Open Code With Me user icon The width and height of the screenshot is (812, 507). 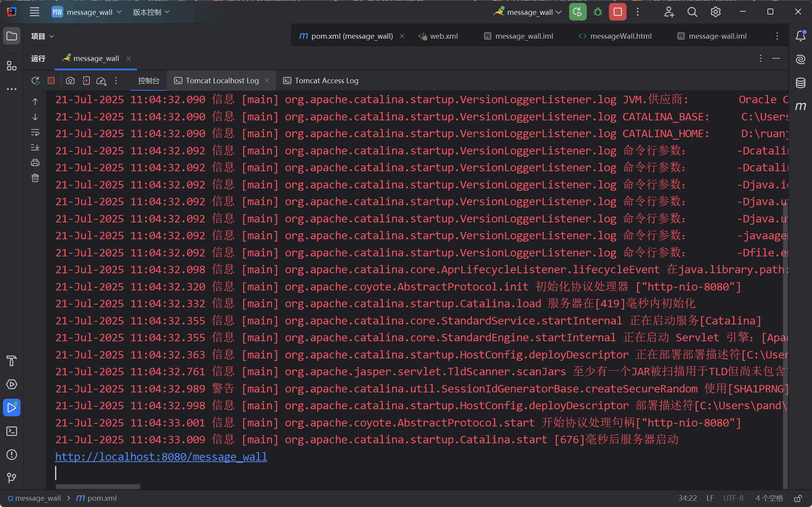(x=669, y=12)
